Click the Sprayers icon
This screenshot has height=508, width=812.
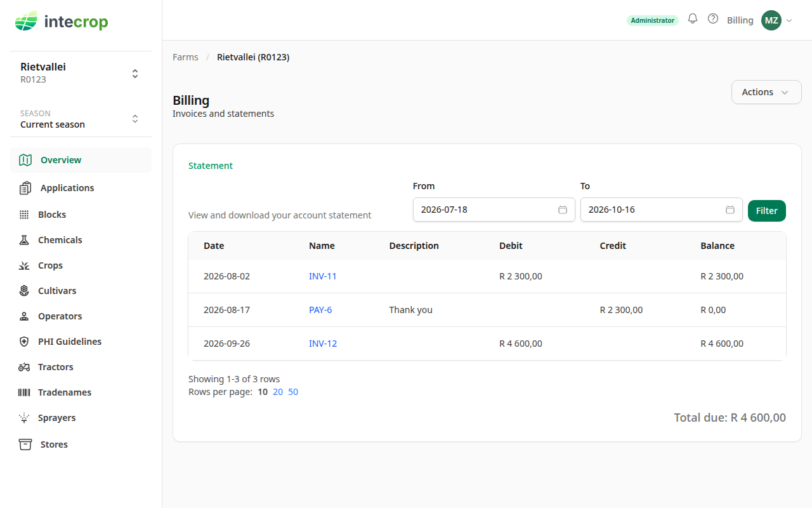pyautogui.click(x=24, y=418)
